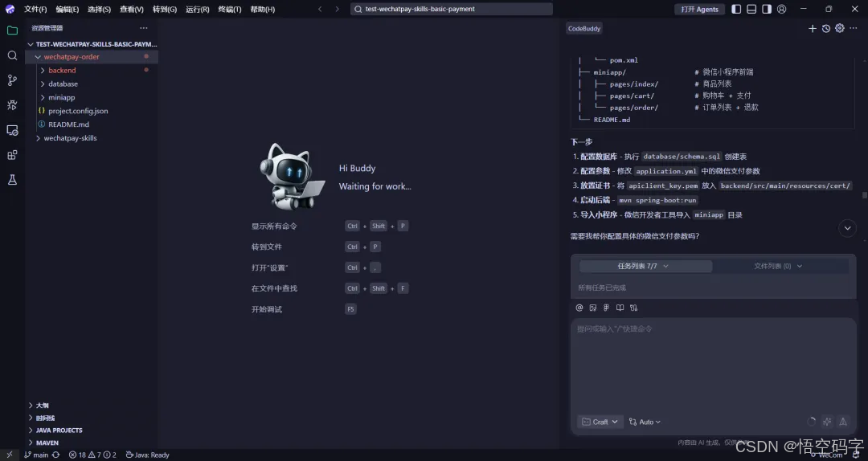Screen dimensions: 868x461
Task: Click the 打开 Agents button
Action: click(x=700, y=9)
